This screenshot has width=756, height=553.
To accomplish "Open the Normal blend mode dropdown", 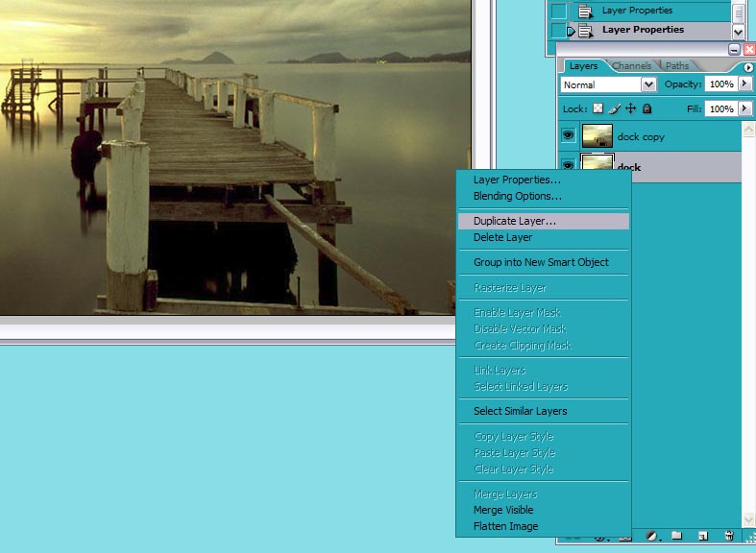I will click(648, 84).
